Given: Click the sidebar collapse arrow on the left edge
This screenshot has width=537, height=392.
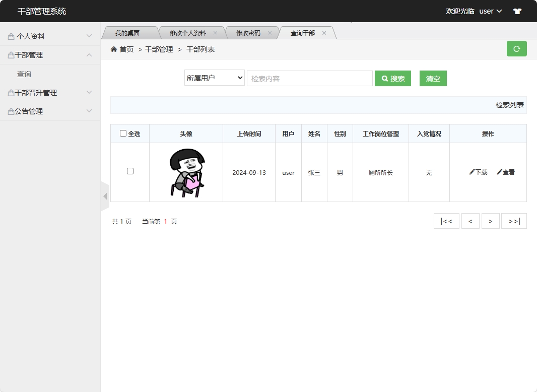Looking at the screenshot, I should tap(105, 196).
